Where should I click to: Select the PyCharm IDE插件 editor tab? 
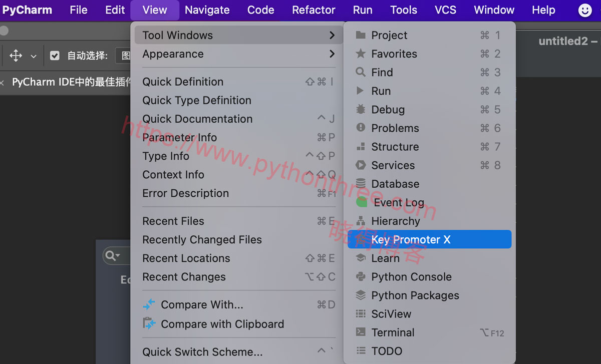point(70,82)
